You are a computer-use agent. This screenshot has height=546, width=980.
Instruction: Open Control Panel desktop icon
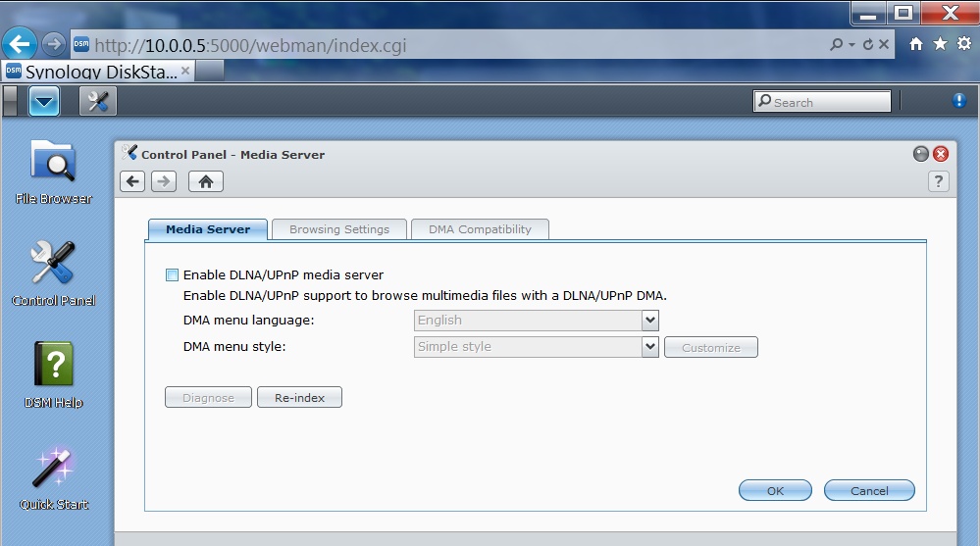pyautogui.click(x=53, y=273)
